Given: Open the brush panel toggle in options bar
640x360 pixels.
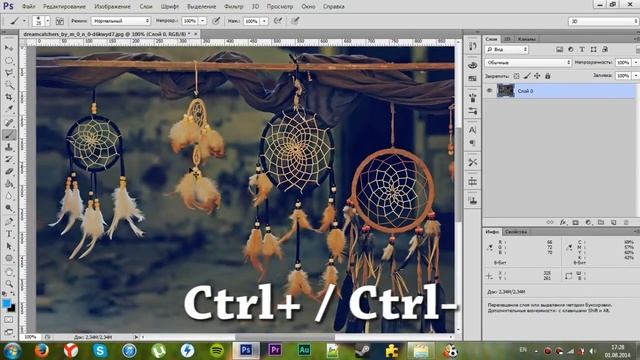Looking at the screenshot, I should [x=60, y=21].
